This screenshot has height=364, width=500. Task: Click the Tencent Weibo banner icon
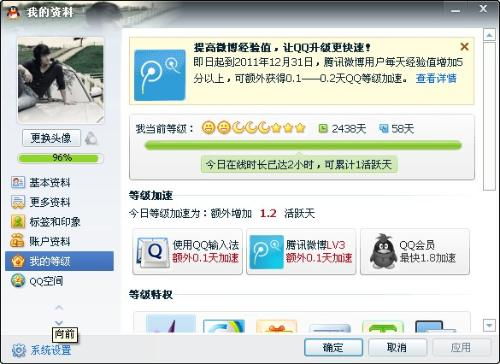(x=160, y=75)
